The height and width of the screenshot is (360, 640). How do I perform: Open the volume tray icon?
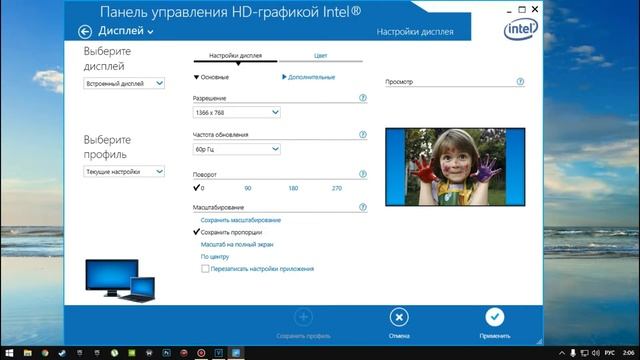click(596, 353)
